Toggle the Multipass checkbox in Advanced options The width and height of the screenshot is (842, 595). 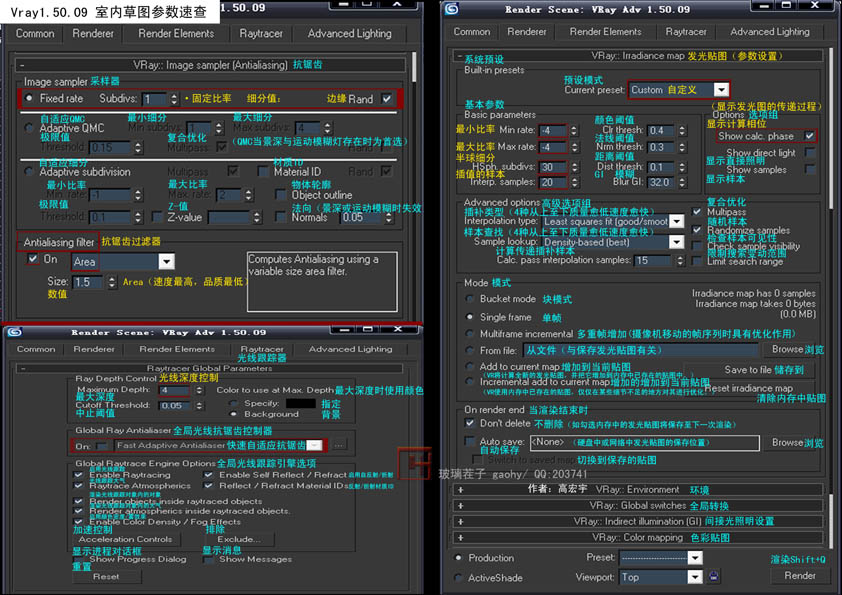pyautogui.click(x=696, y=212)
